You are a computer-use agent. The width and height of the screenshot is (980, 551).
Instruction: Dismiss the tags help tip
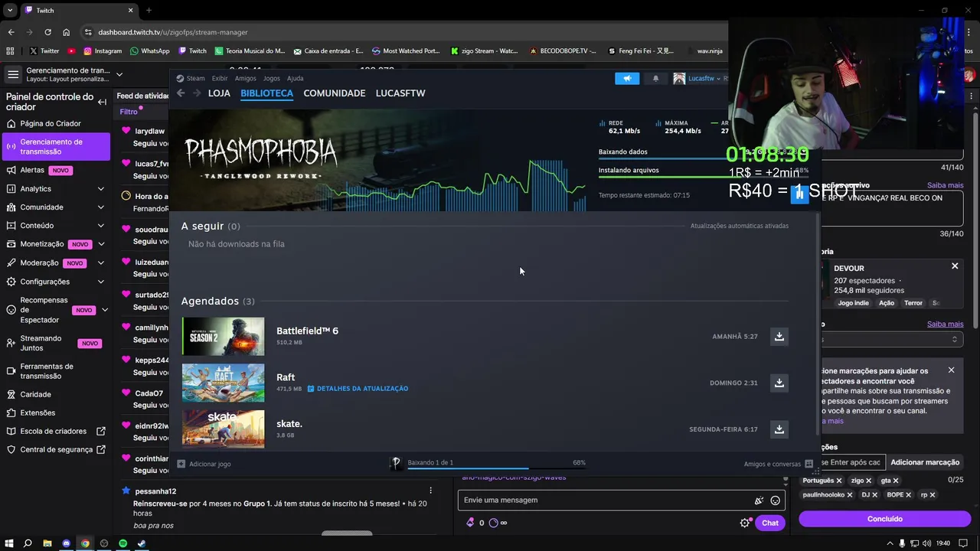pos(952,370)
